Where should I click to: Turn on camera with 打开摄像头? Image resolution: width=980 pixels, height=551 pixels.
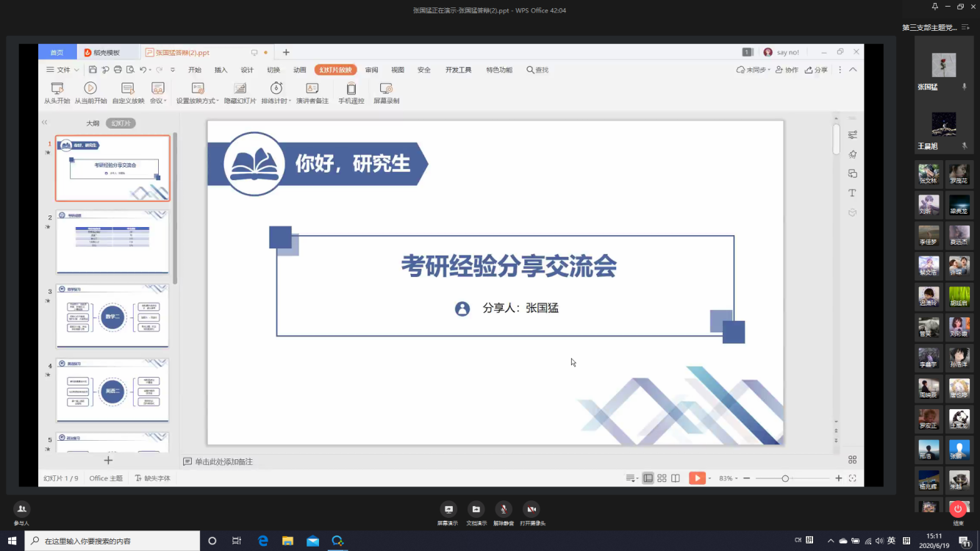(x=531, y=509)
